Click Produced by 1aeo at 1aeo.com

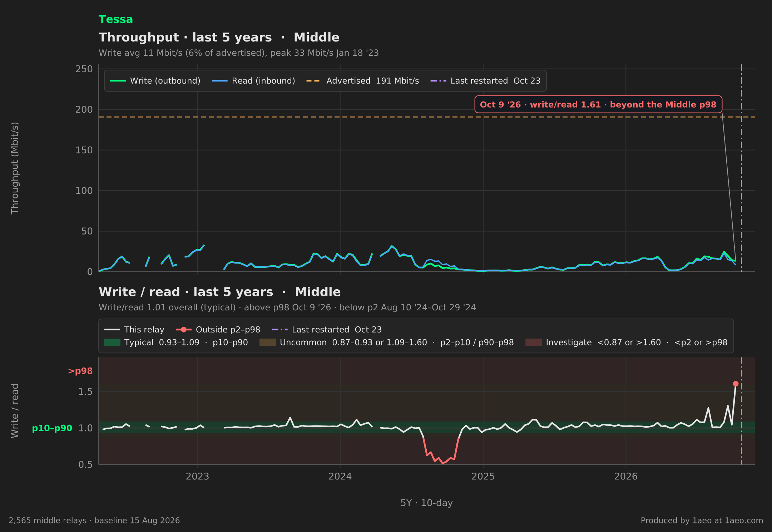[x=702, y=521]
